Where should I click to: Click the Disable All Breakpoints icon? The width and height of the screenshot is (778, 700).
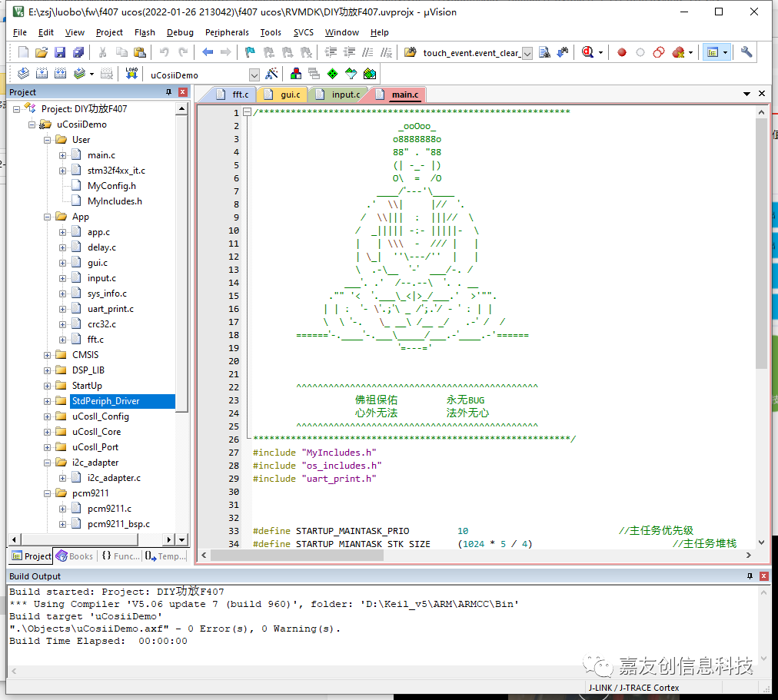pyautogui.click(x=659, y=52)
